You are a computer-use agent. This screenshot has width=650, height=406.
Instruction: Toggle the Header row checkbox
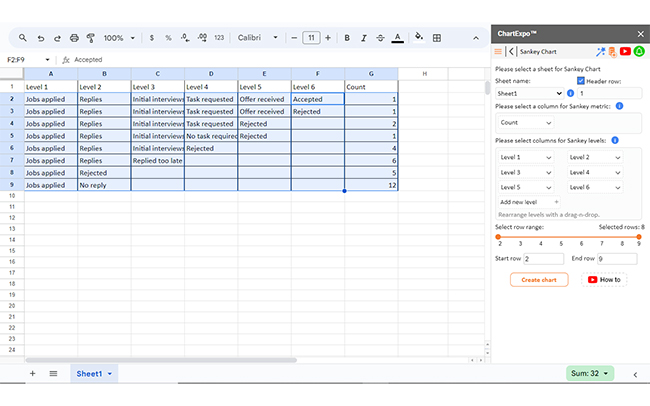[581, 81]
